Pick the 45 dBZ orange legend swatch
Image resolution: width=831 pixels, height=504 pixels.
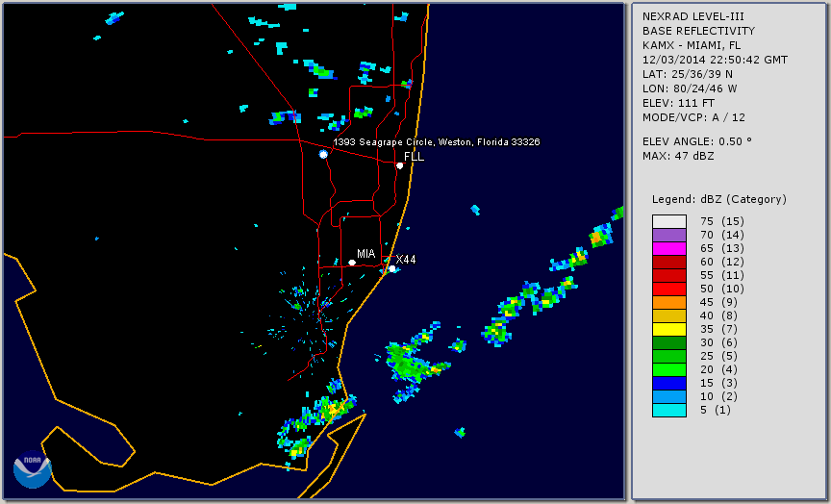click(668, 303)
